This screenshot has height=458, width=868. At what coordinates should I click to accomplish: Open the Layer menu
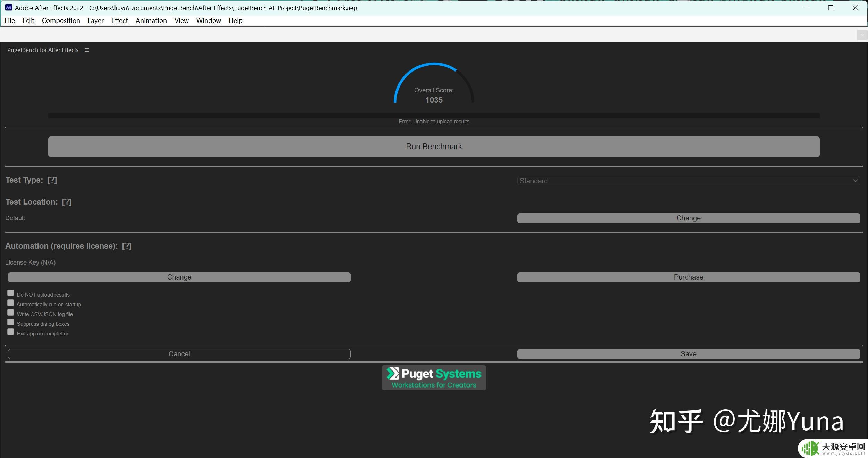[96, 20]
